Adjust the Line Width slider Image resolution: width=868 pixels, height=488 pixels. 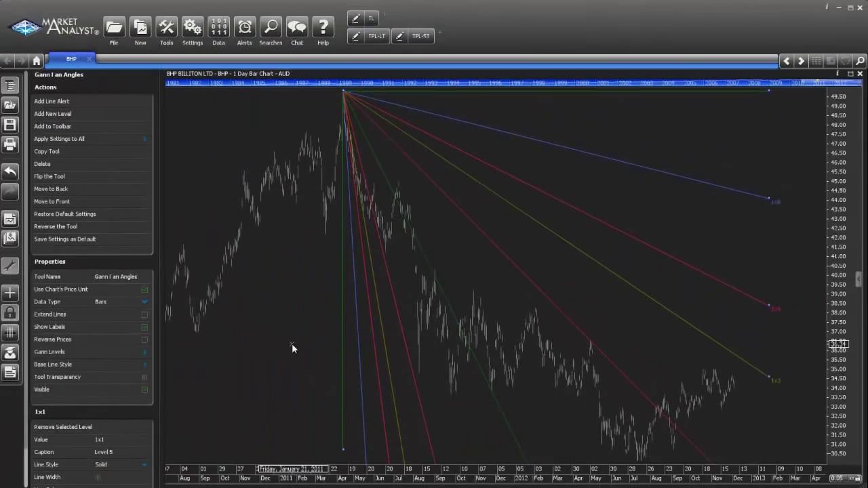click(97, 477)
